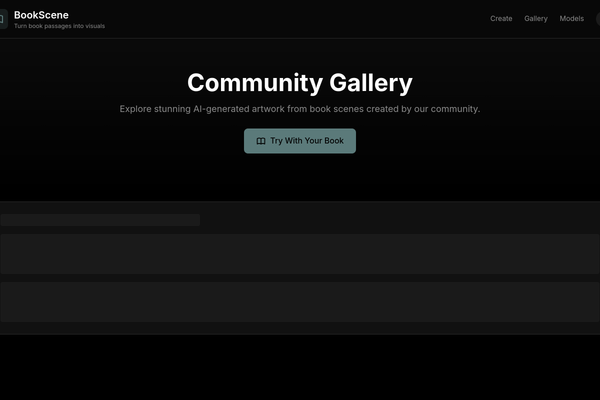Select the second wide loading placeholder row
This screenshot has height=400, width=600.
300,301
